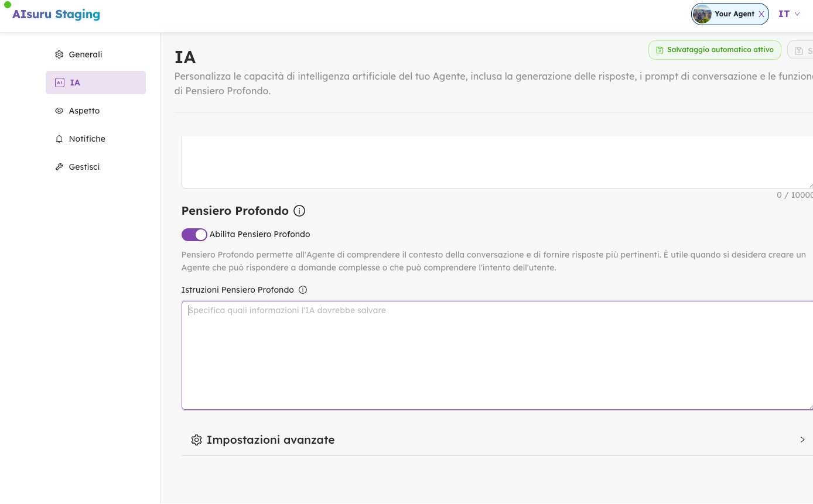Expand Impostazioni avanzate using the right chevron
The width and height of the screenshot is (813, 504).
pos(802,440)
